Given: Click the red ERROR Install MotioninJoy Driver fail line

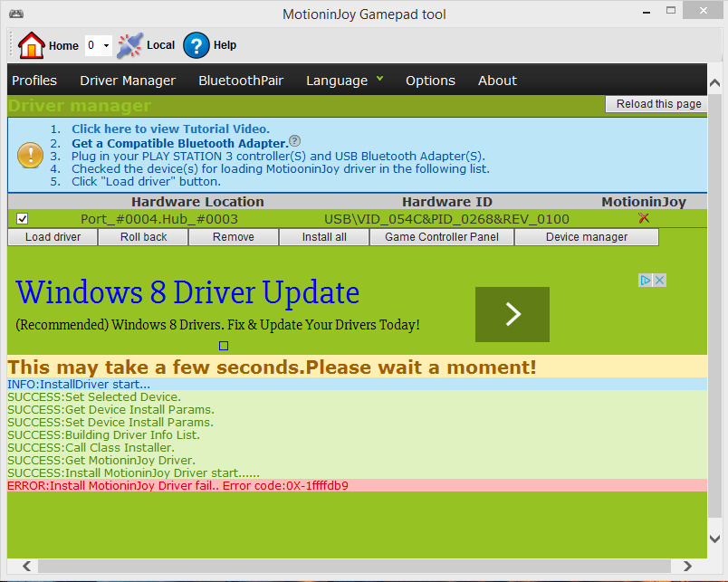Looking at the screenshot, I should point(357,485).
